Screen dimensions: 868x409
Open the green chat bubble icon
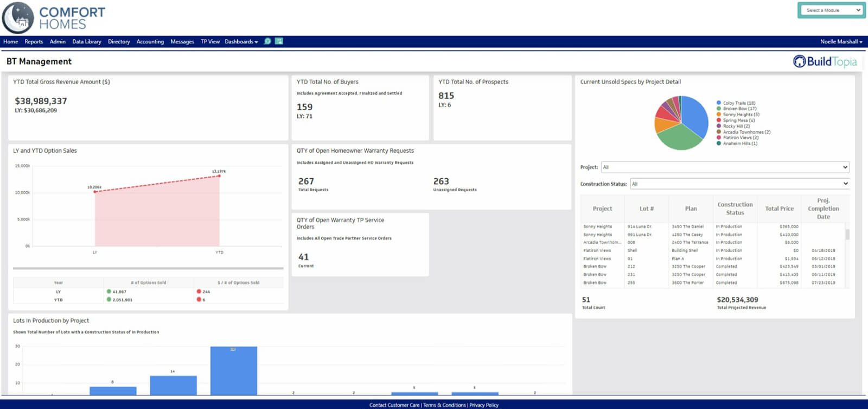tap(267, 41)
